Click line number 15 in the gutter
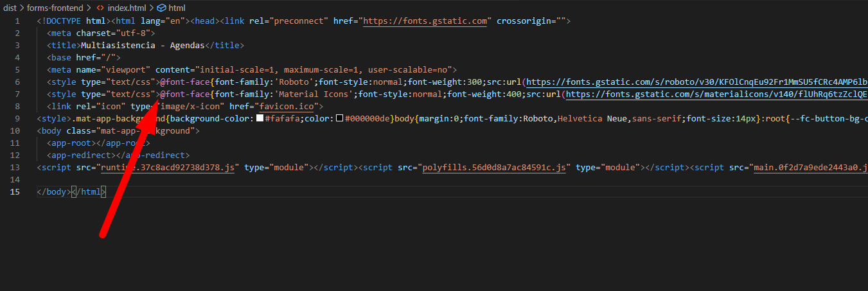 point(15,192)
